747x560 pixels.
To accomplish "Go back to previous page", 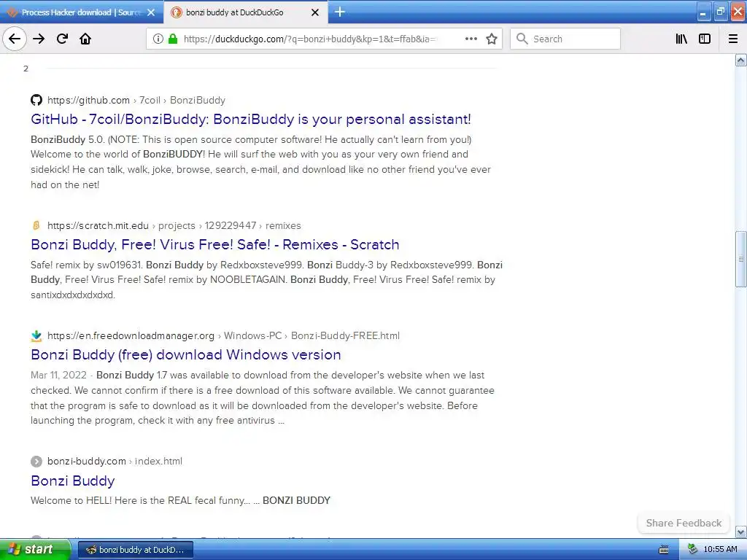I will [x=15, y=39].
